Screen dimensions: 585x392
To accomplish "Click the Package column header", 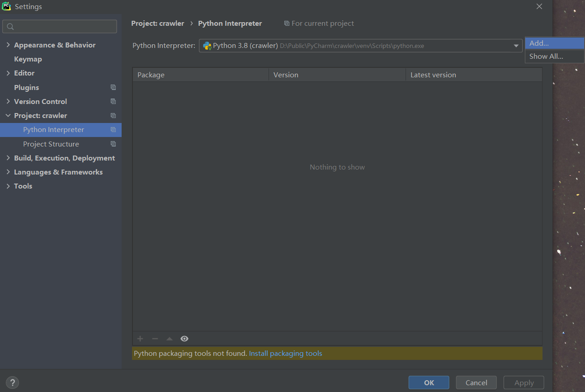I will 200,75.
